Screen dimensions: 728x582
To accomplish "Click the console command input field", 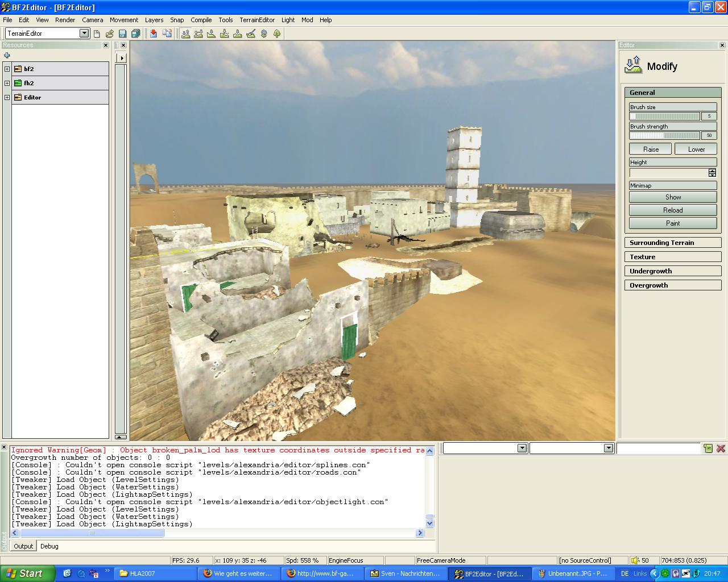I will [658, 448].
